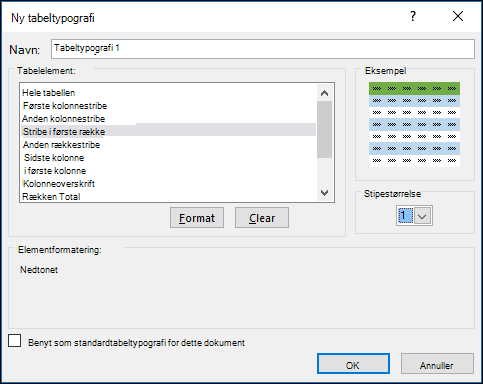
Task: Click the Help question mark icon
Action: pos(413,16)
